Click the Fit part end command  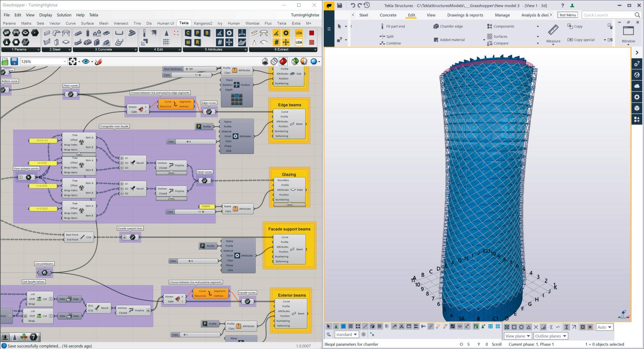pos(392,26)
